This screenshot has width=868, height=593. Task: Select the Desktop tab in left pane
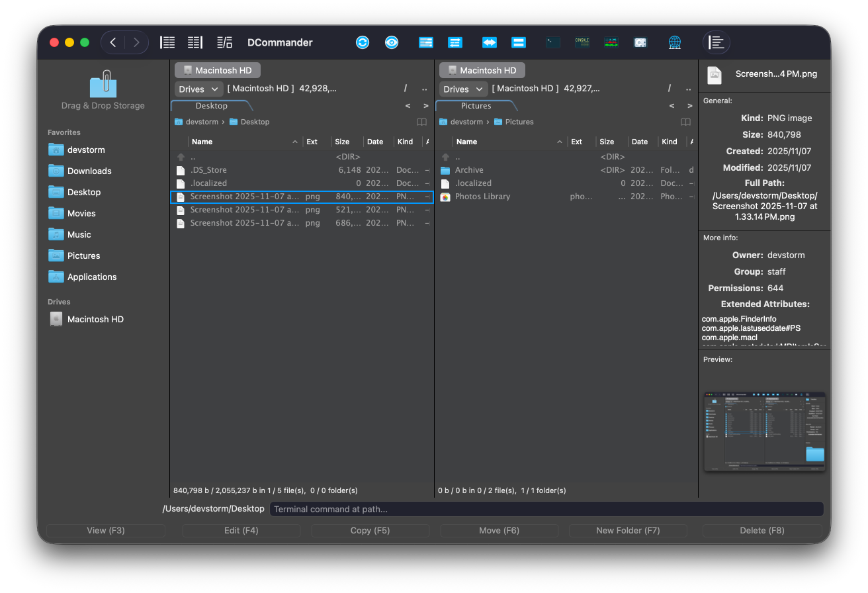pos(211,106)
